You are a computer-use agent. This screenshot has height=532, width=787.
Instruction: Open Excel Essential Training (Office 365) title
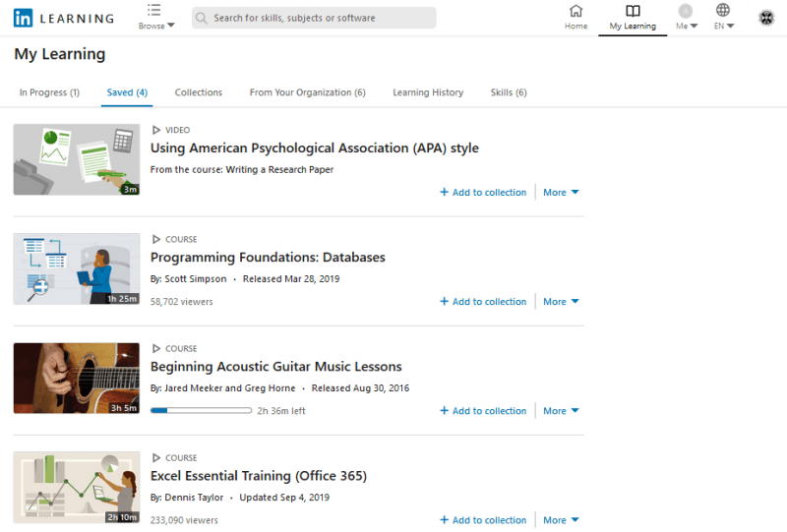[259, 476]
